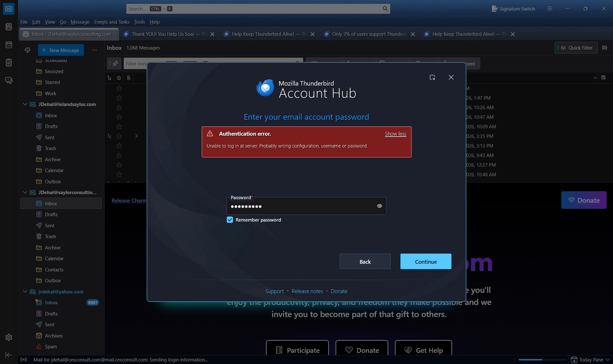Image resolution: width=613 pixels, height=364 pixels.
Task: Click Get Messages cloud icon
Action: pos(27,50)
